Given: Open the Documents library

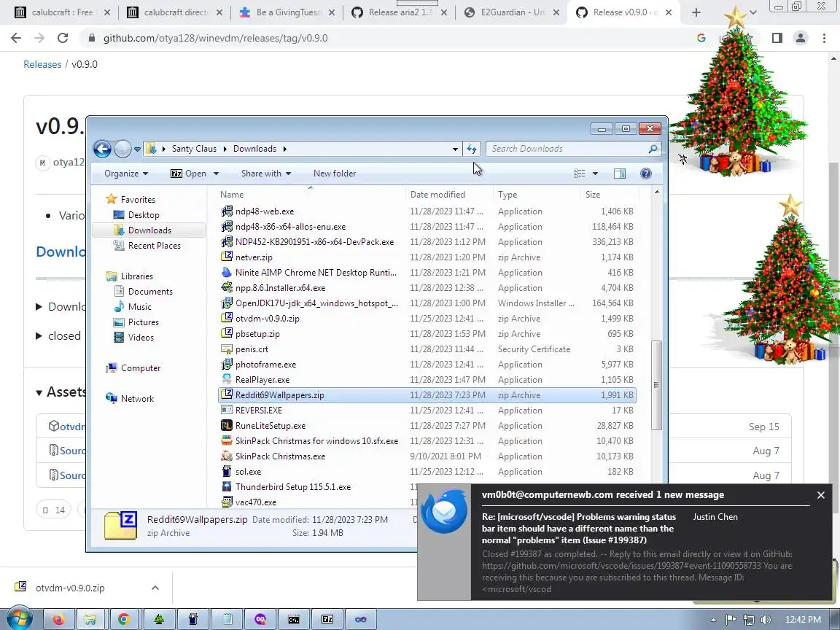Looking at the screenshot, I should click(150, 292).
